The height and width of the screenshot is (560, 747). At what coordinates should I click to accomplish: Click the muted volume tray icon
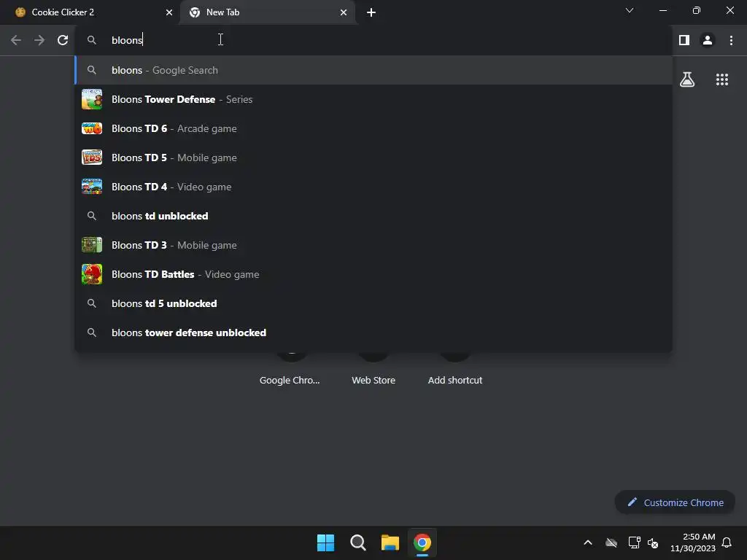(653, 542)
